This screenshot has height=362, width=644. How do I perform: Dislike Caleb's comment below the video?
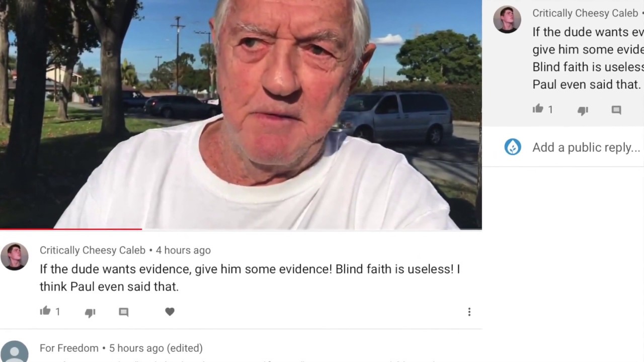90,312
